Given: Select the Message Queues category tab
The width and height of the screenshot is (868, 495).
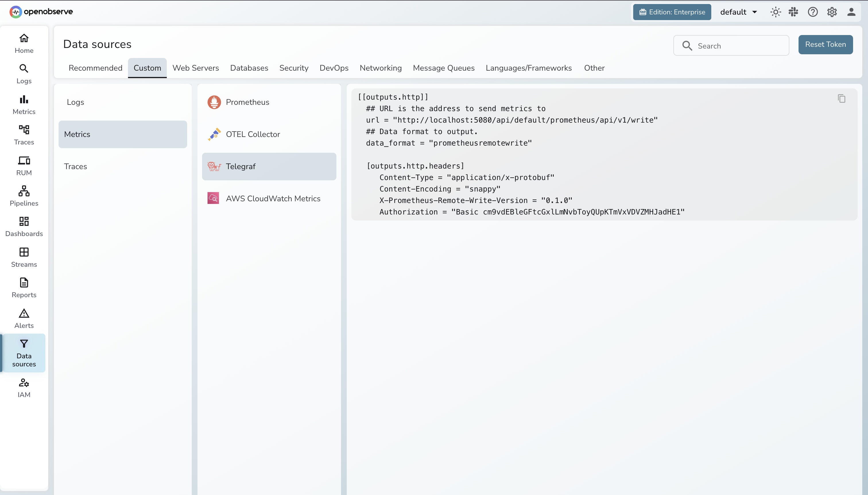Looking at the screenshot, I should click(x=444, y=68).
